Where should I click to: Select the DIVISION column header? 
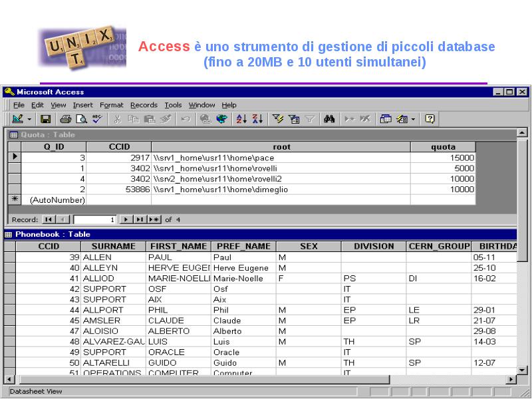tap(374, 246)
